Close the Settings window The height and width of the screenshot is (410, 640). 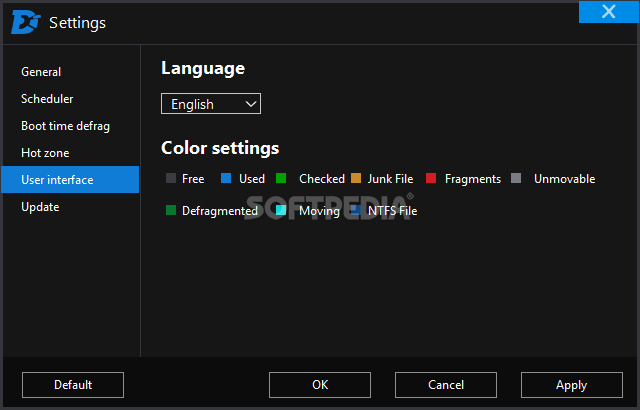point(608,11)
